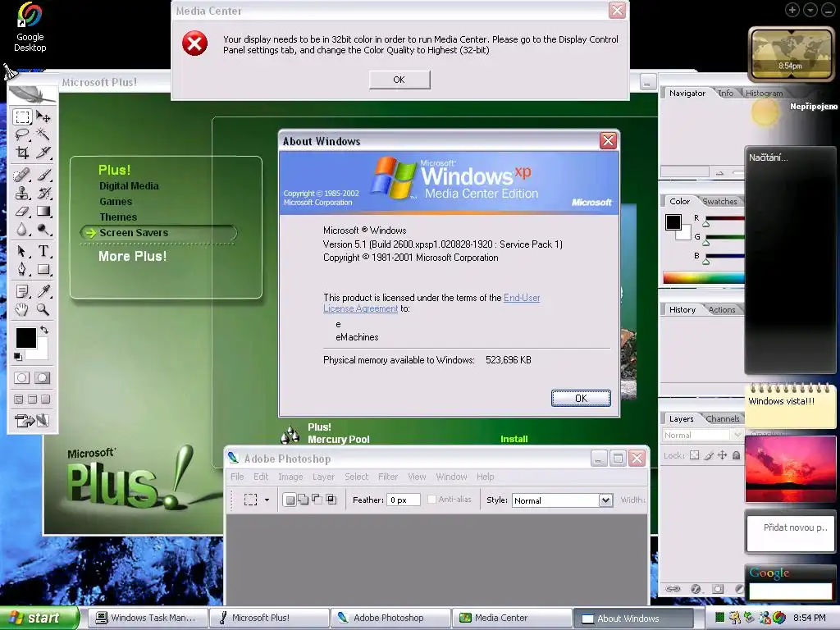Switch to the Histogram tab
The image size is (840, 630).
[x=764, y=94]
